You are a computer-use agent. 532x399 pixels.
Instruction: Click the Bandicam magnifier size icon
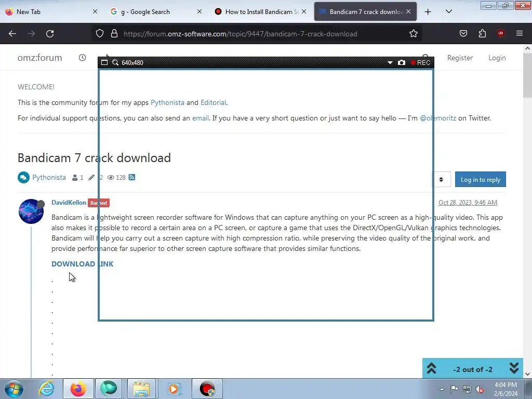click(x=115, y=62)
